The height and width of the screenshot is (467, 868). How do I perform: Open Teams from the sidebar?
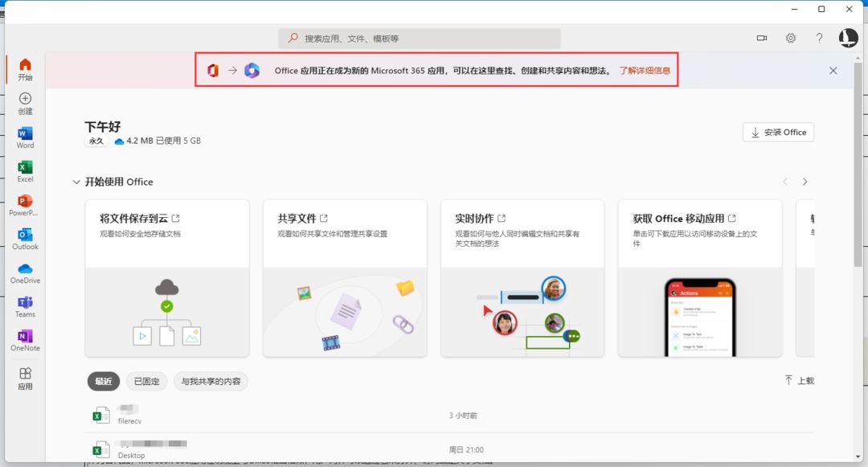click(25, 306)
